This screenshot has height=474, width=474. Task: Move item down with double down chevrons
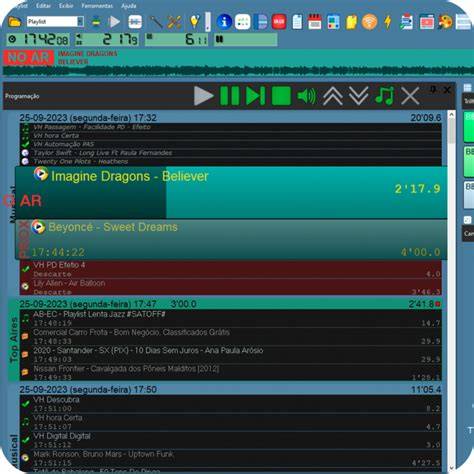click(359, 96)
